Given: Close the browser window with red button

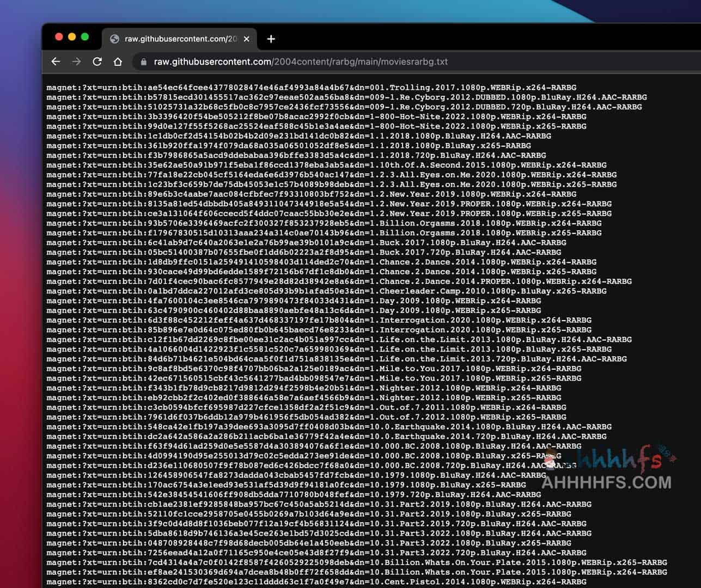Looking at the screenshot, I should pos(59,37).
